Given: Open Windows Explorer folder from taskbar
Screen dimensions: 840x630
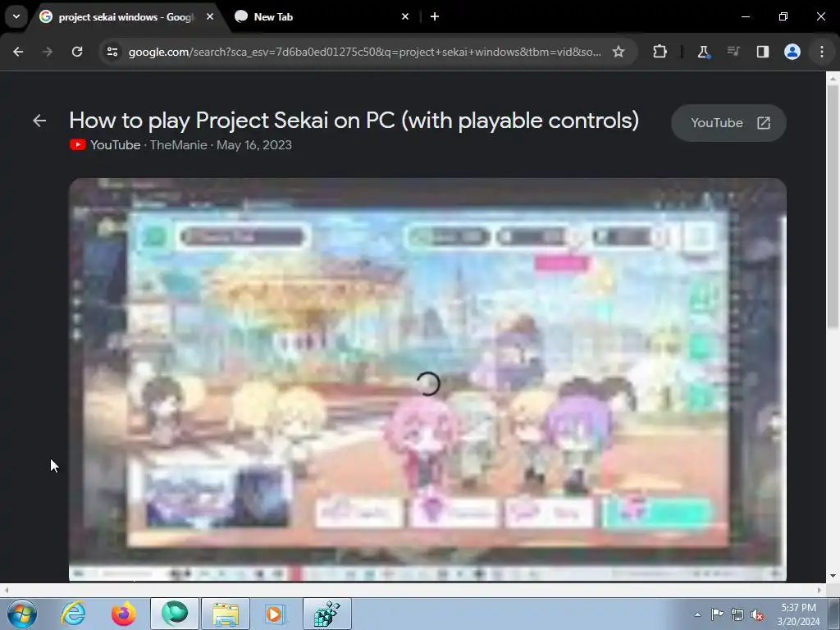Looking at the screenshot, I should point(226,614).
